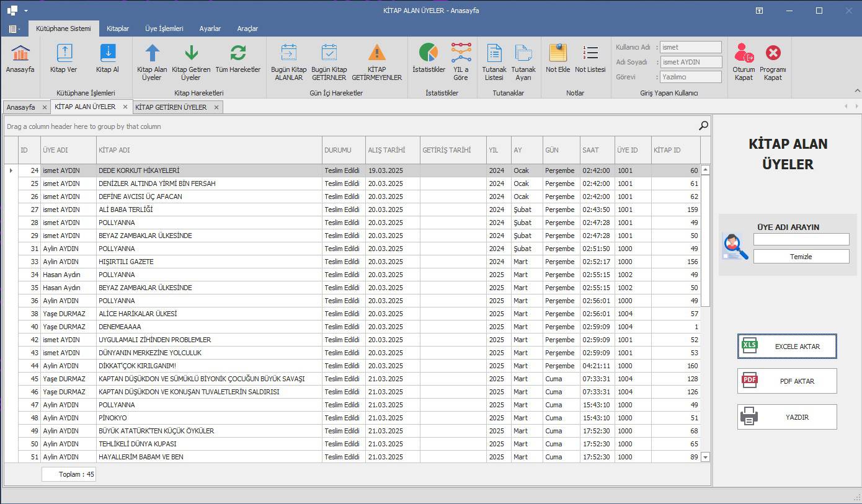This screenshot has width=862, height=504.
Task: Click the ÜYE ADI ARAYIN search field
Action: (x=801, y=239)
